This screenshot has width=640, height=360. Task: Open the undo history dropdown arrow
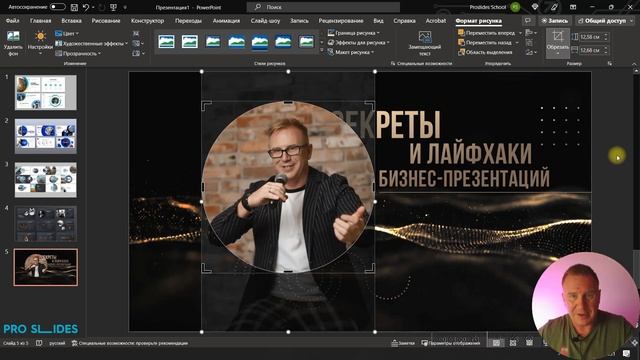point(93,7)
